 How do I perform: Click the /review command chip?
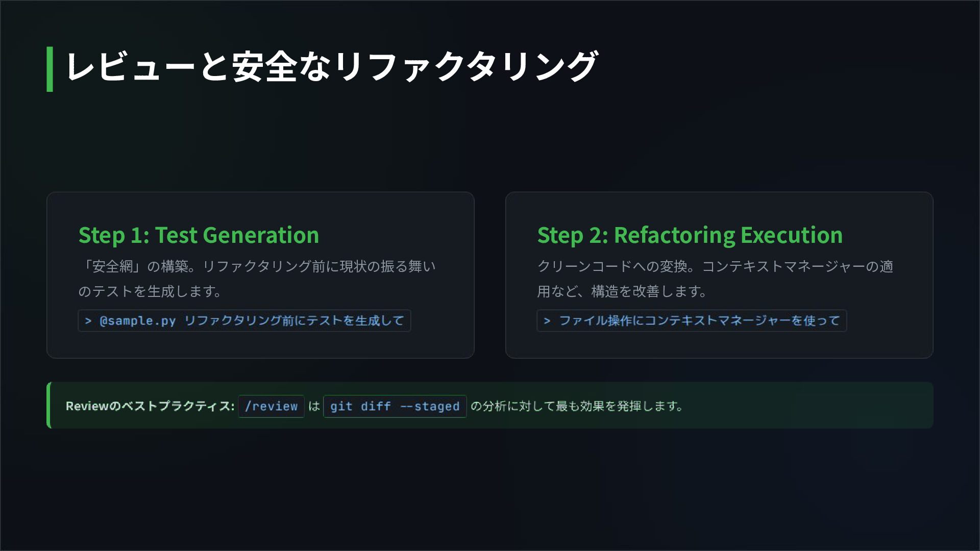[x=271, y=407]
